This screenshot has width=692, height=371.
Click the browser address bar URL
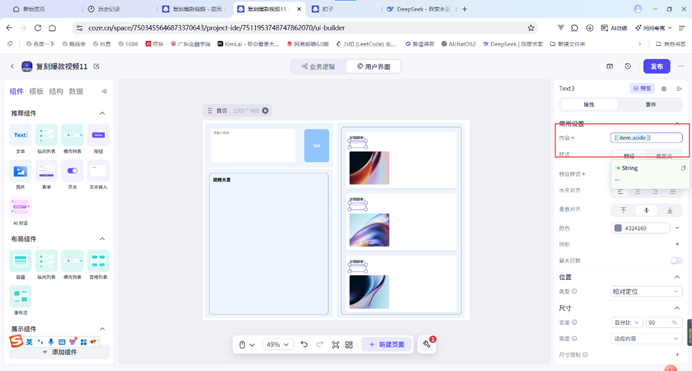click(x=216, y=28)
